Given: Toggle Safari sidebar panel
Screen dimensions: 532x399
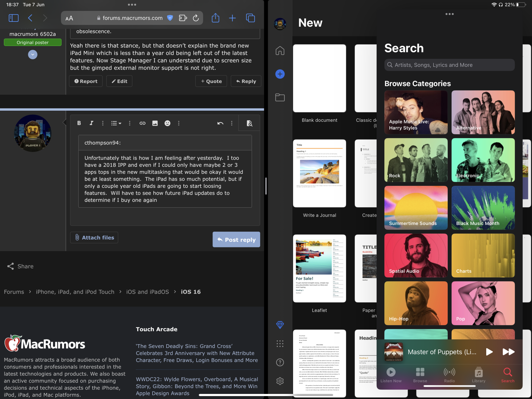Looking at the screenshot, I should point(14,18).
